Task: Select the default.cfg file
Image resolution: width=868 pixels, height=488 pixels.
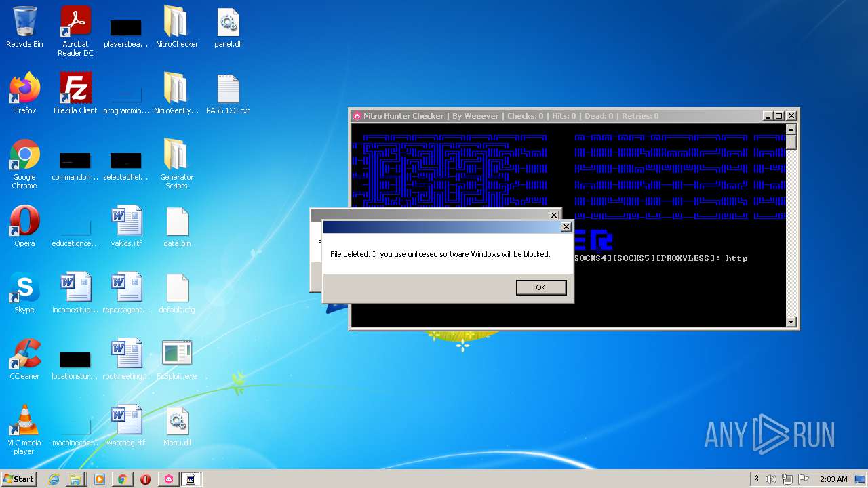Action: [x=176, y=293]
